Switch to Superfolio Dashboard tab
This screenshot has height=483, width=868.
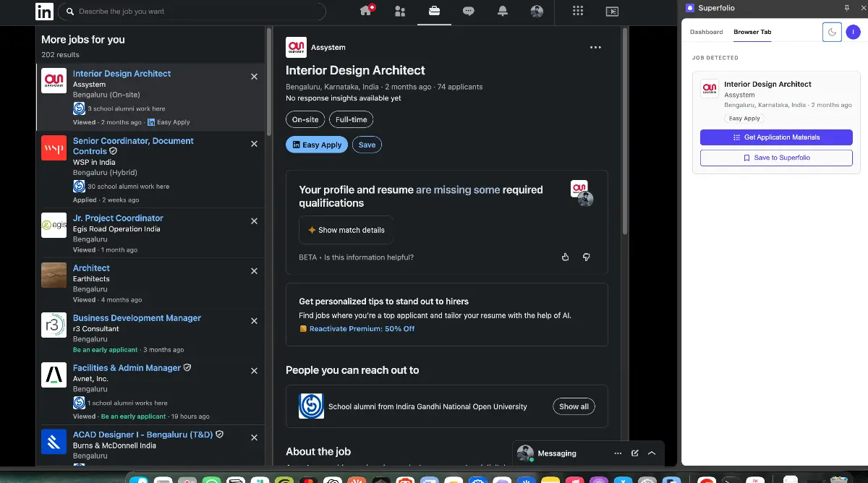pos(706,32)
